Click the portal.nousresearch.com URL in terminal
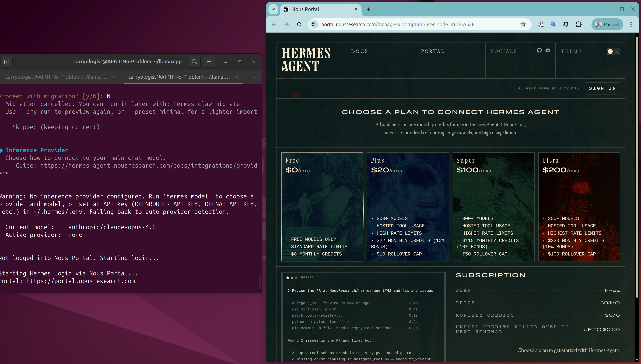This screenshot has height=364, width=641. coord(80,281)
